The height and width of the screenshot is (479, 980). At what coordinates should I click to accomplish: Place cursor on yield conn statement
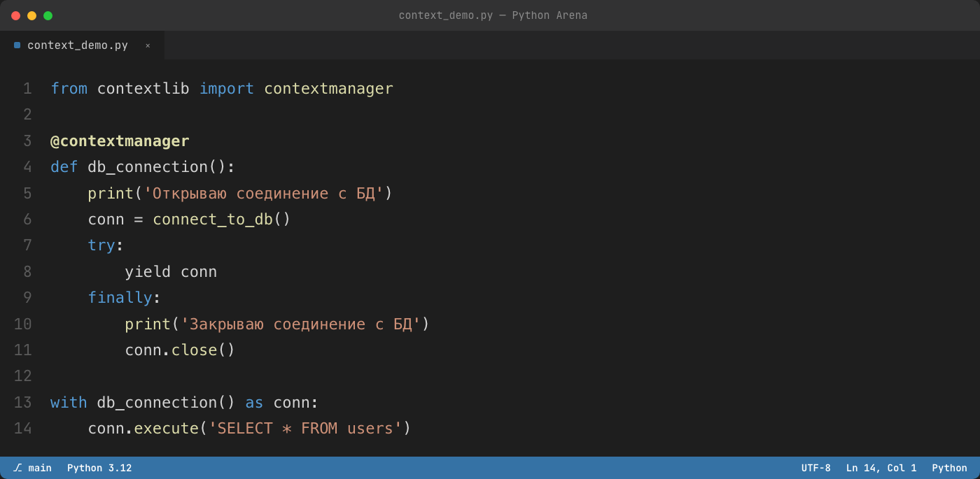(x=171, y=272)
